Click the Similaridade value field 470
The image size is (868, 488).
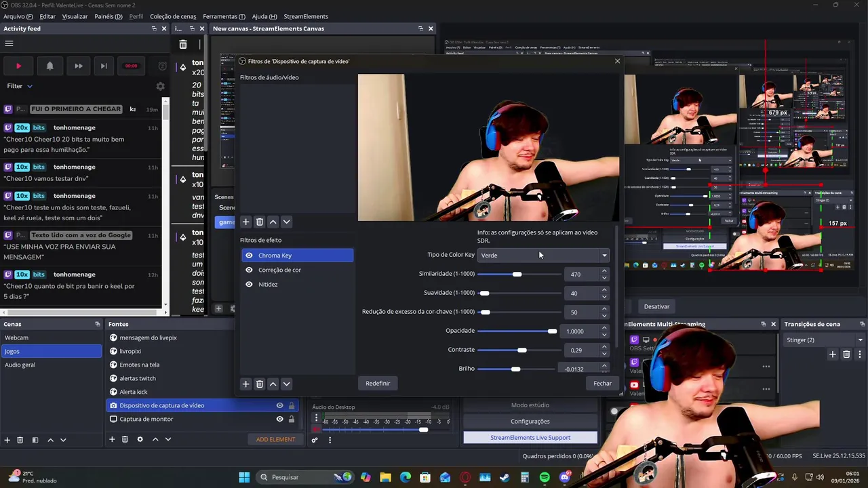pos(581,274)
